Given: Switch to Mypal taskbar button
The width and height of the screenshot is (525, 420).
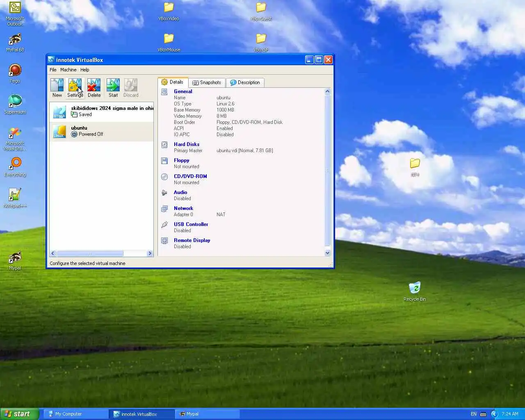Looking at the screenshot, I should [x=208, y=414].
